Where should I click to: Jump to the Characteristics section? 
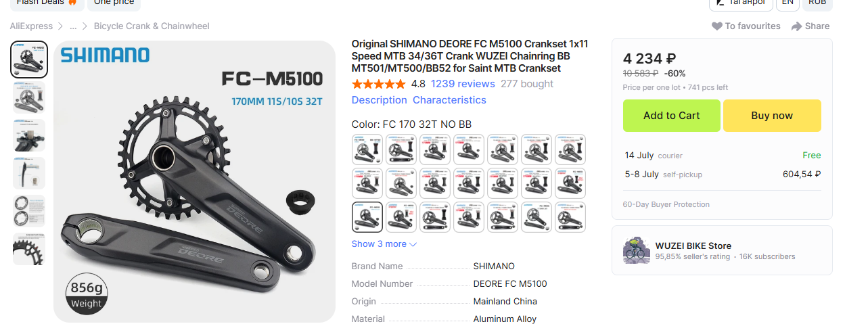point(449,100)
